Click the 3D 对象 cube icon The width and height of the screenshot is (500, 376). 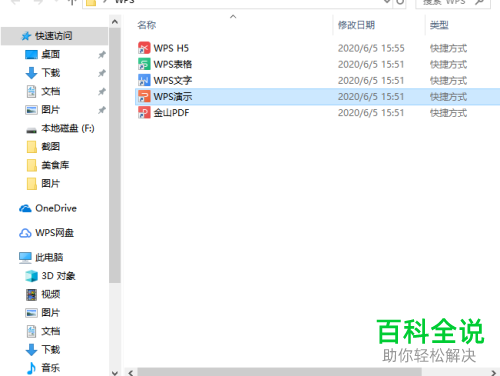[x=31, y=276]
